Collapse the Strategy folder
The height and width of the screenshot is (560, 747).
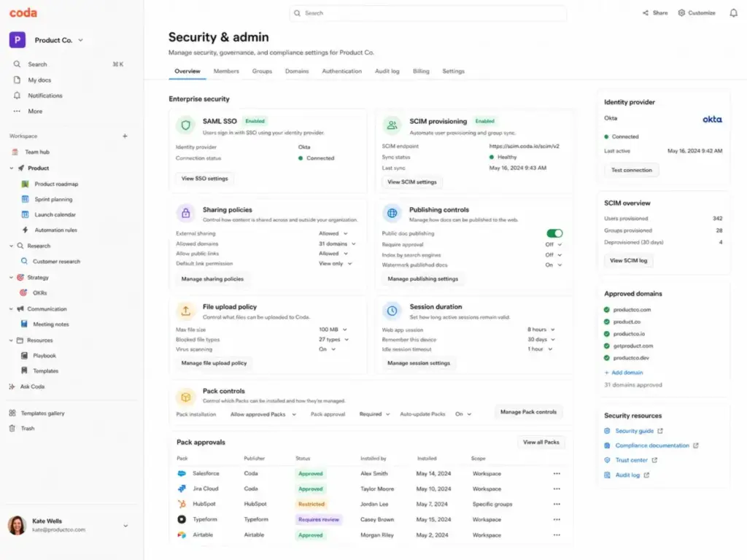coord(12,278)
